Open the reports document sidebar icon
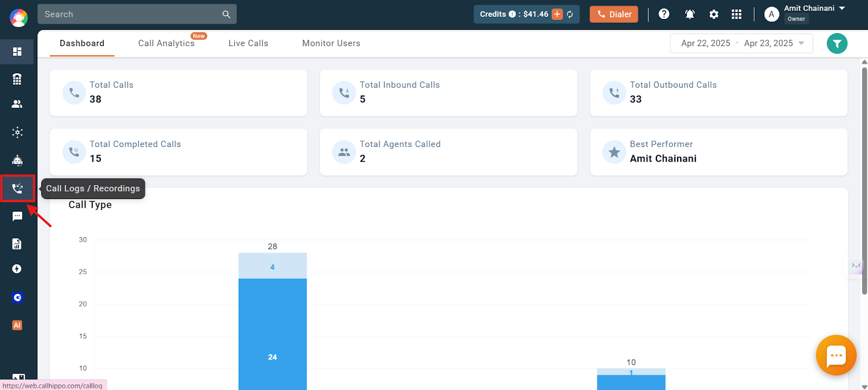 click(17, 244)
